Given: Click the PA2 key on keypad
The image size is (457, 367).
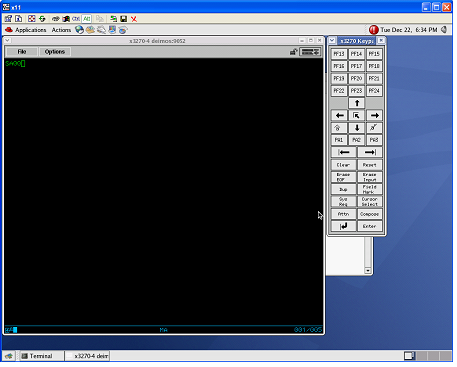Looking at the screenshot, I should pyautogui.click(x=357, y=140).
